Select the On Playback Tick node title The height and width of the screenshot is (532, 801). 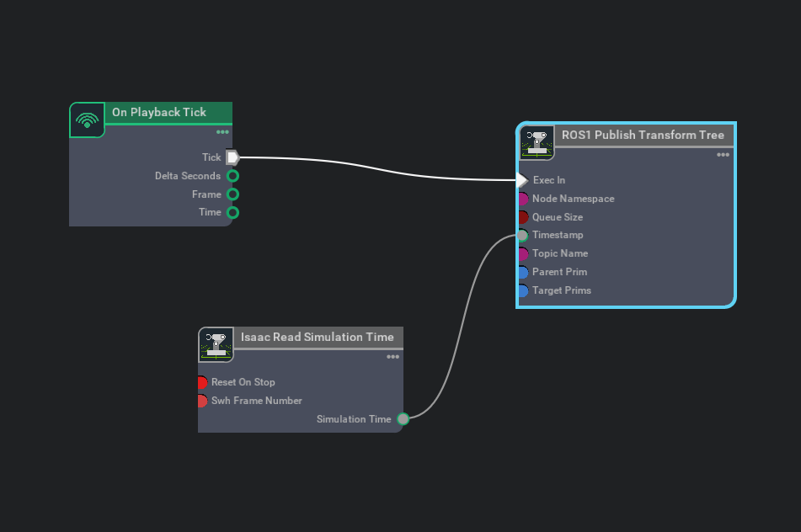[159, 112]
